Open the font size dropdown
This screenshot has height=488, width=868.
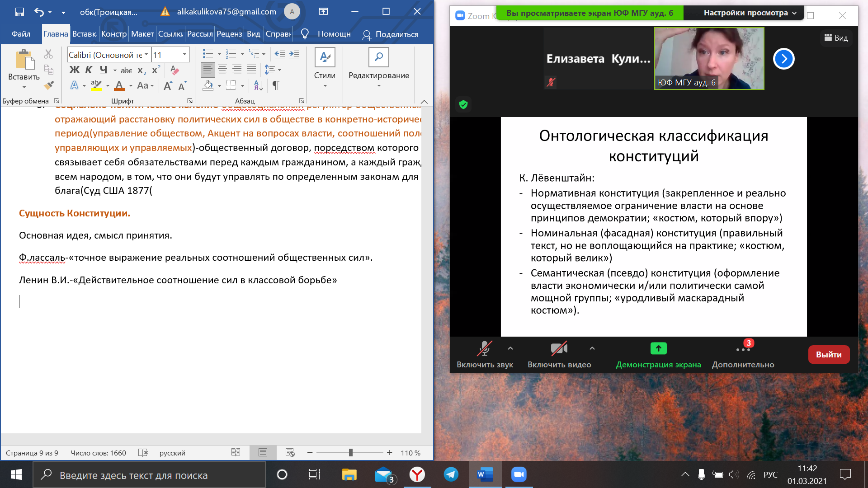(x=184, y=55)
